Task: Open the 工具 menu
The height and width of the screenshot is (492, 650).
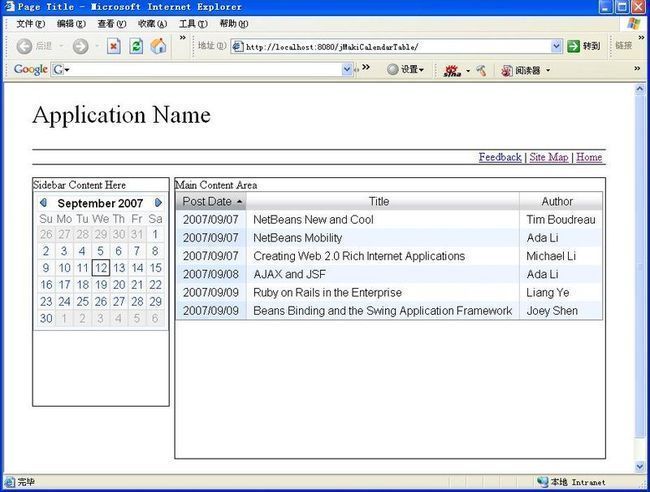Action: tap(193, 24)
